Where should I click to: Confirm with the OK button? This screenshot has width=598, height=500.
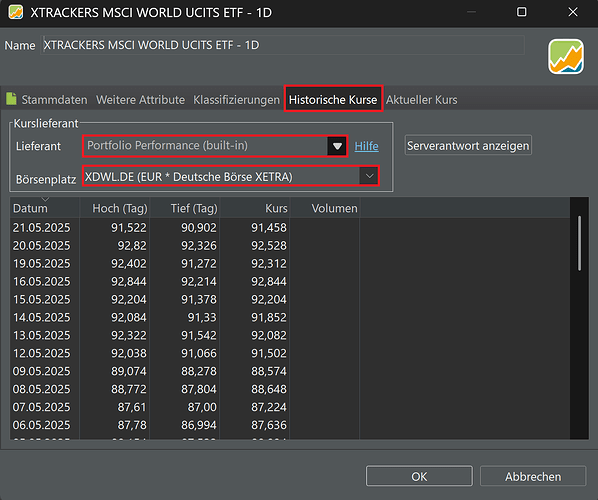pyautogui.click(x=419, y=476)
